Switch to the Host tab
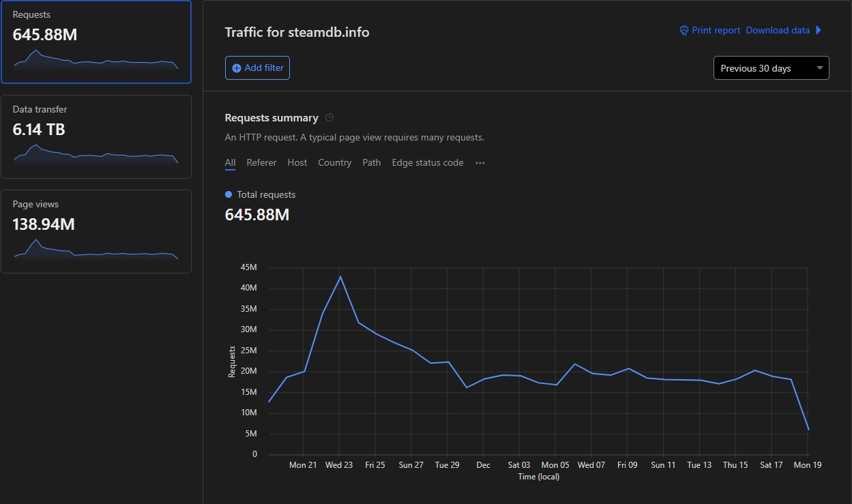Screen dimensions: 852x504 click(x=297, y=163)
